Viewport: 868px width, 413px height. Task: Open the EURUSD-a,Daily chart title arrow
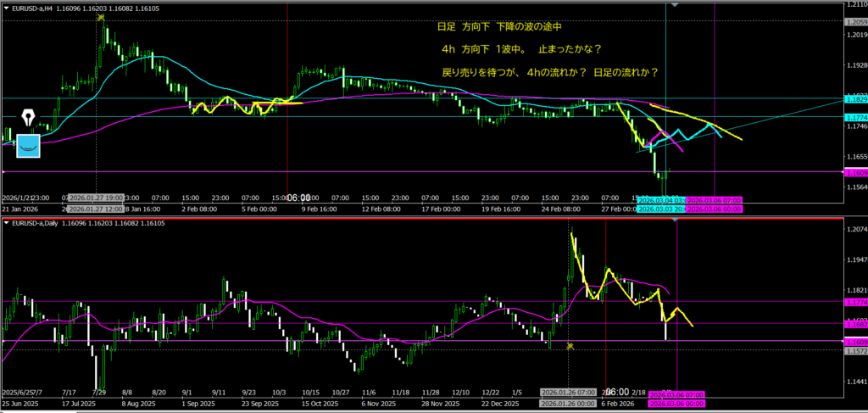[x=6, y=223]
